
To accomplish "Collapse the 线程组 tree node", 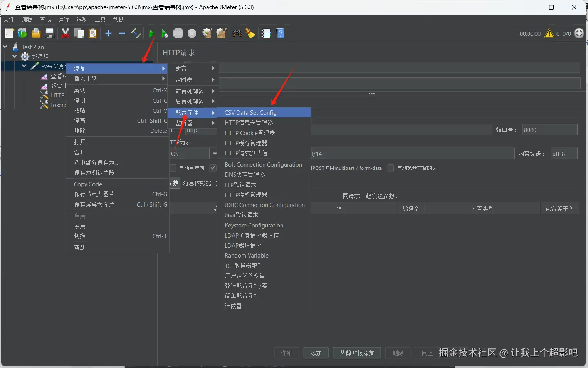I will tap(15, 57).
